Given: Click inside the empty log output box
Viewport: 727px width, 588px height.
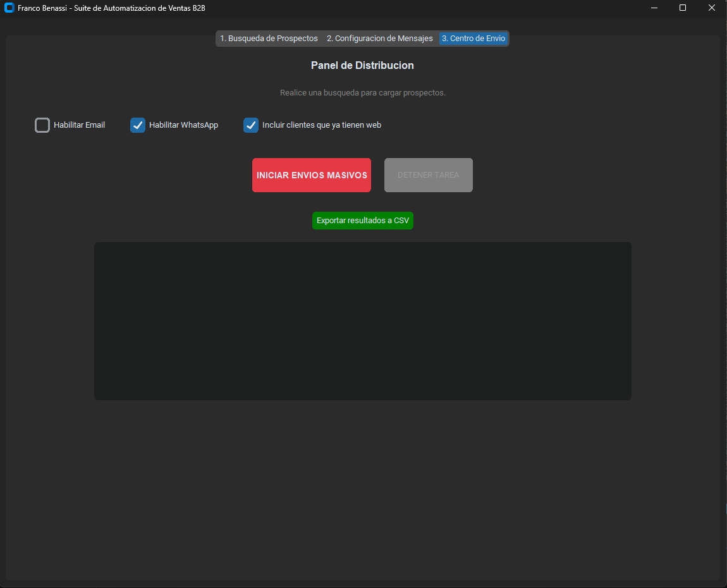Looking at the screenshot, I should (363, 321).
